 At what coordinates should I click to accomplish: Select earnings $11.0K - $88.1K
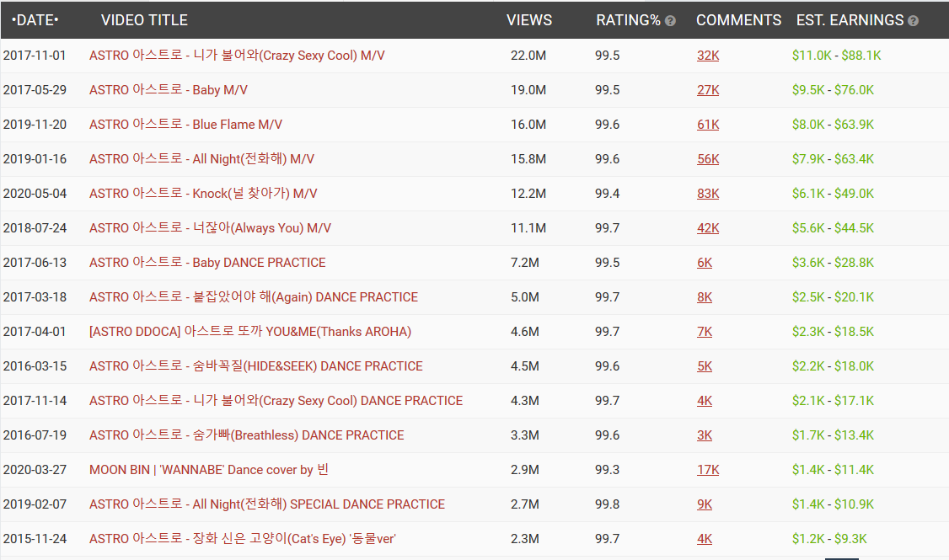[836, 55]
